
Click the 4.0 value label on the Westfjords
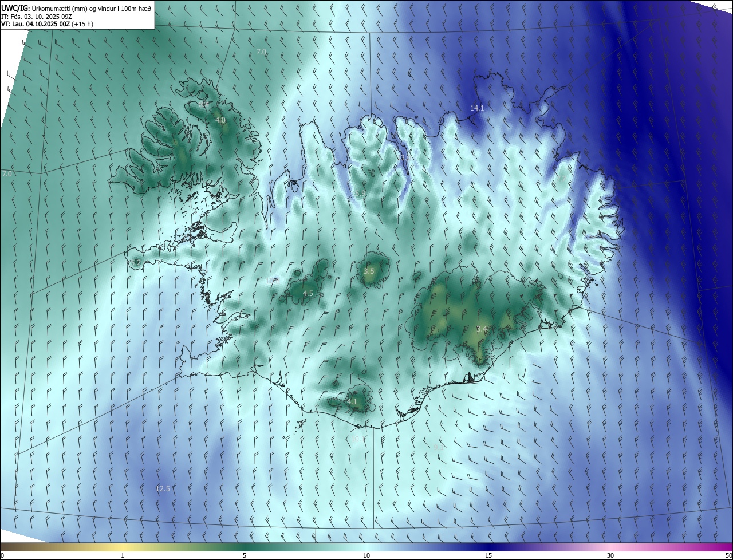pos(220,120)
